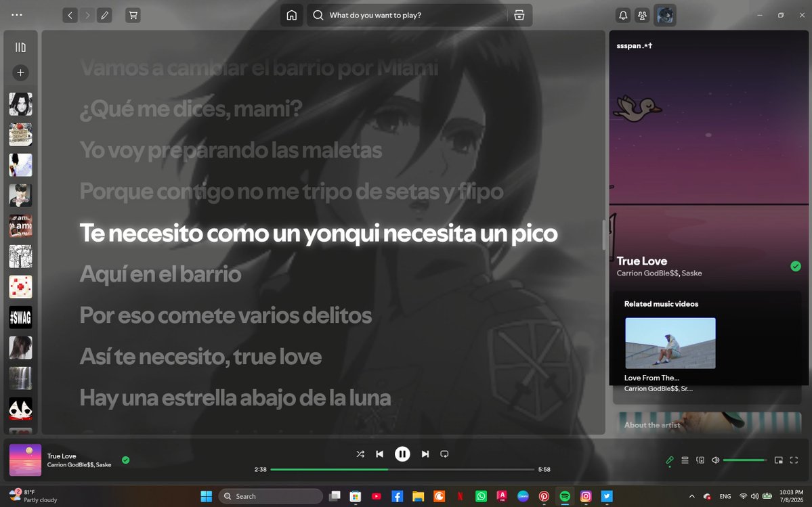Open 'Love From The...' video title
The width and height of the screenshot is (812, 507).
pos(651,378)
